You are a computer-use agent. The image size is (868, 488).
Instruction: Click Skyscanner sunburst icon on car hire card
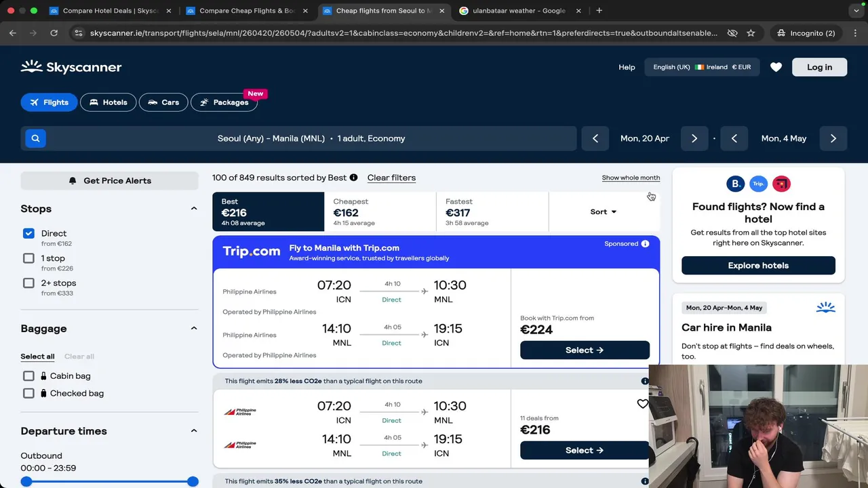tap(825, 308)
